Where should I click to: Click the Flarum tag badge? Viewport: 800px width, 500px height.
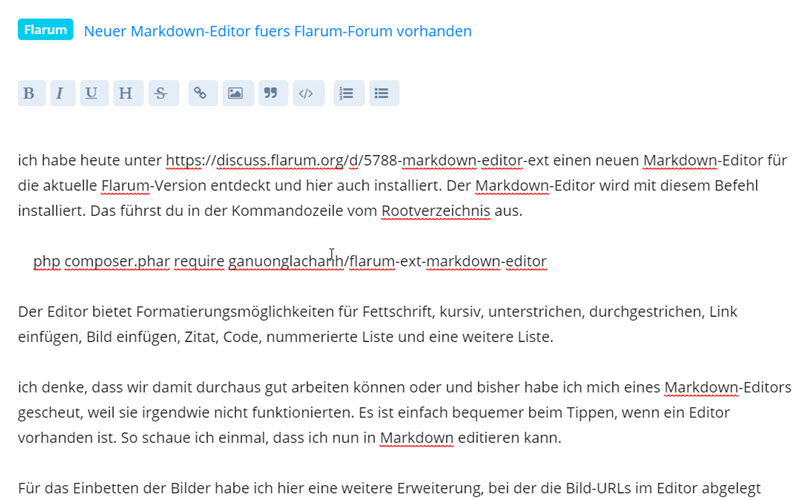click(x=45, y=30)
